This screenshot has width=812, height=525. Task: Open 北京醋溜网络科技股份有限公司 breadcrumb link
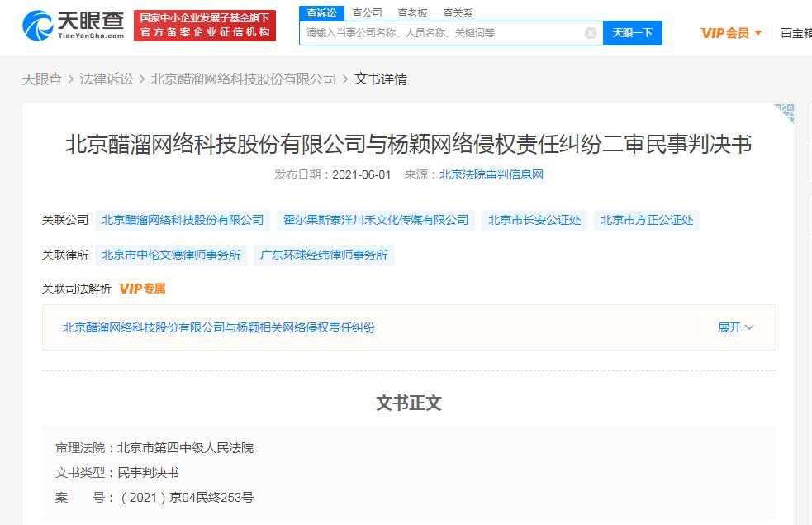click(244, 79)
